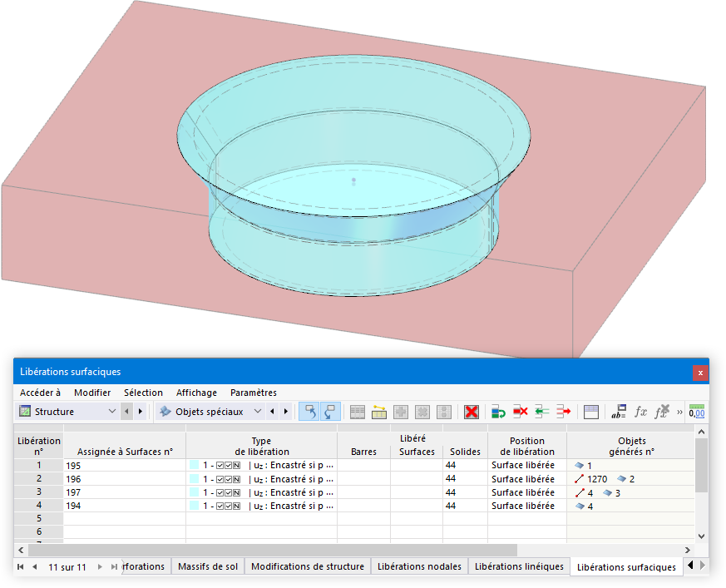Click cell with surface 194
The height and width of the screenshot is (588, 726).
pos(125,506)
